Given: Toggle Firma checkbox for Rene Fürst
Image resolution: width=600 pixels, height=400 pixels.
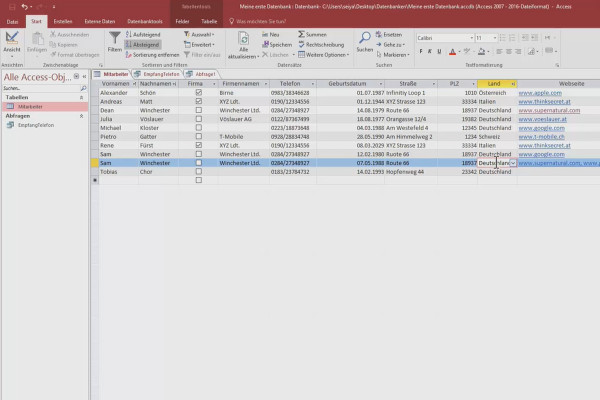Looking at the screenshot, I should point(199,145).
